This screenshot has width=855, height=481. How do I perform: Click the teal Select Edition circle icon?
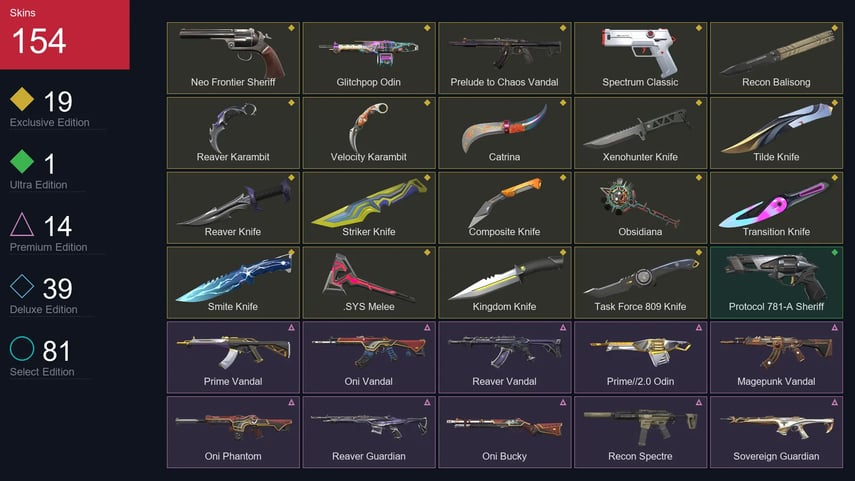click(x=22, y=348)
